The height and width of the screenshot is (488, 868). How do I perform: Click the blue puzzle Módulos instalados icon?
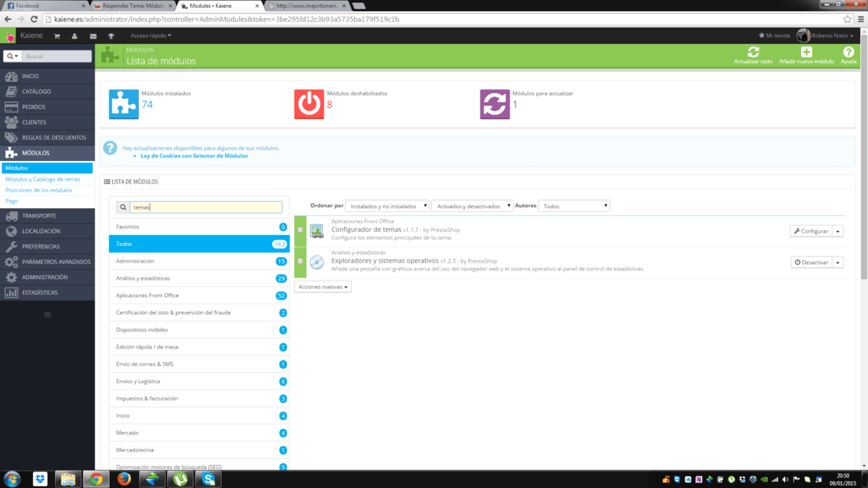[123, 104]
